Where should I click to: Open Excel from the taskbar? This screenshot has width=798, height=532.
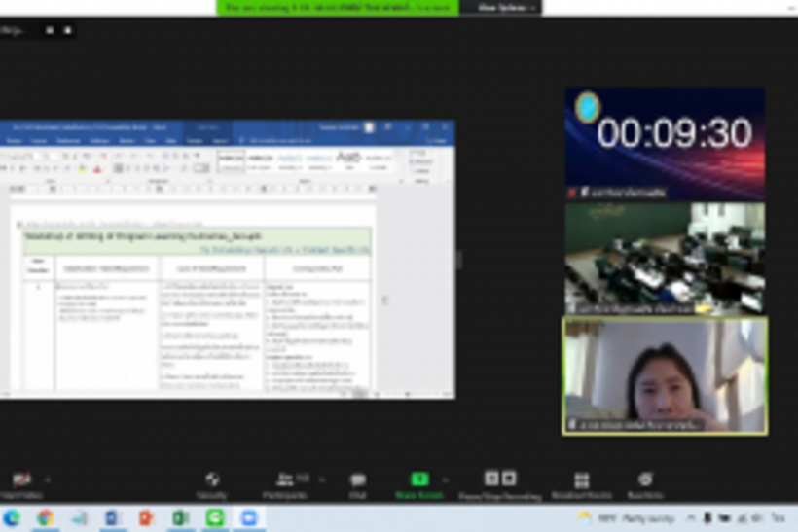(x=181, y=518)
